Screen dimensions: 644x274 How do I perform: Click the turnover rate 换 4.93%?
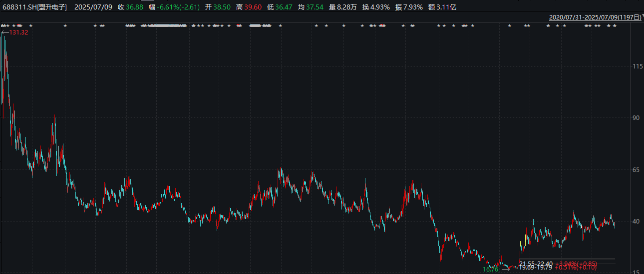[375, 7]
